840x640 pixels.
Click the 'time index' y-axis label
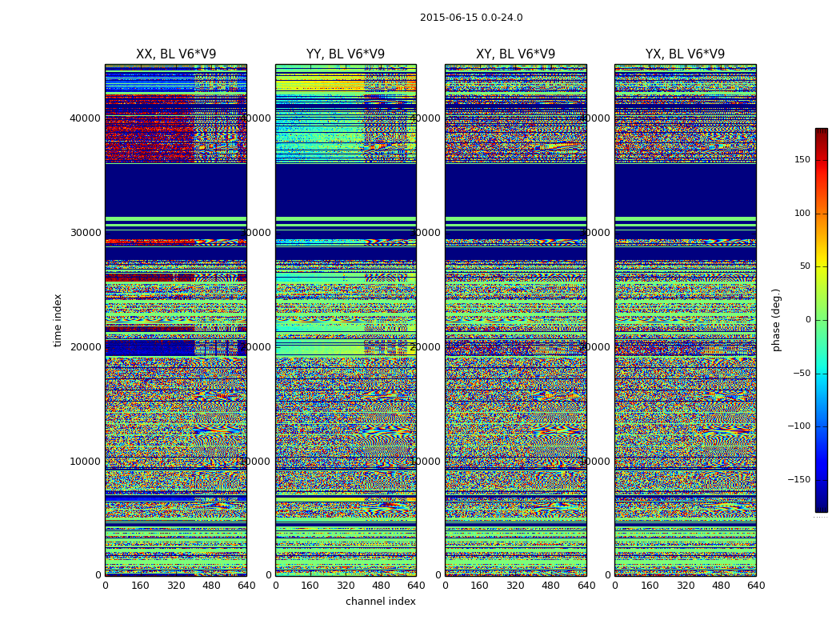pos(58,320)
